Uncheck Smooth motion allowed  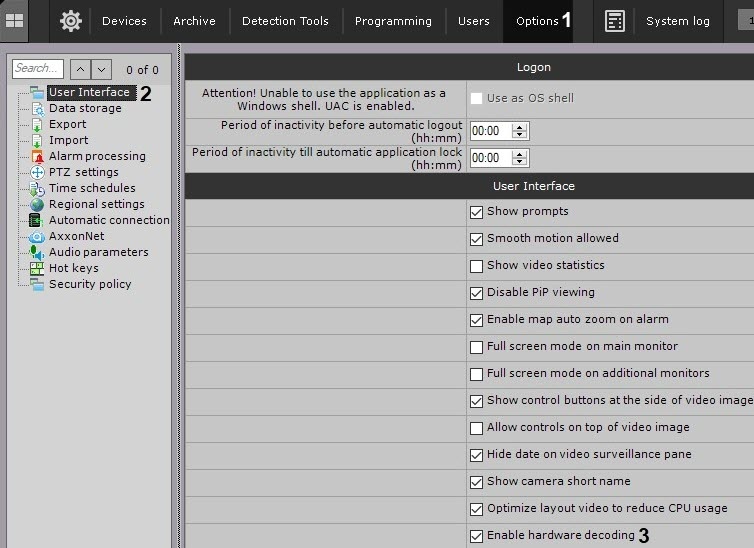click(x=477, y=239)
